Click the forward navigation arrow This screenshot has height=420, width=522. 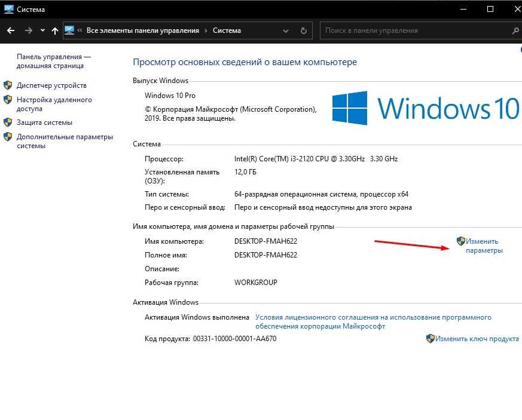pos(29,30)
